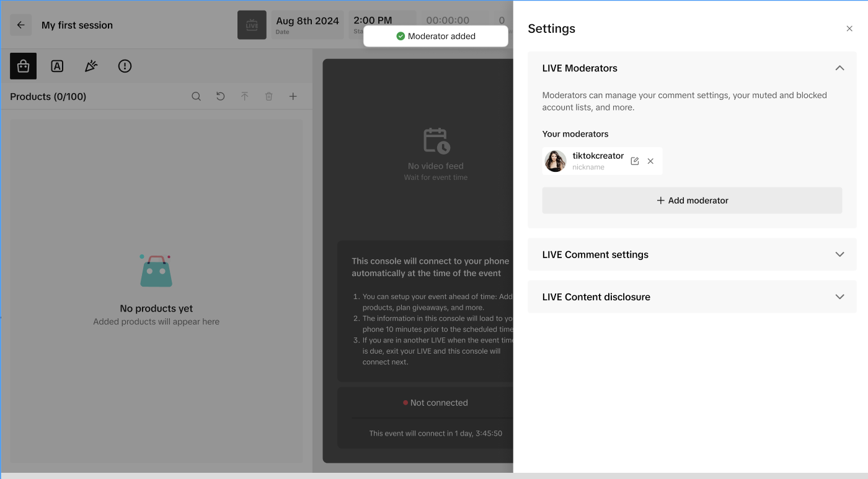Image resolution: width=868 pixels, height=479 pixels.
Task: Click the Aug 8th 2024 date field
Action: coord(308,25)
